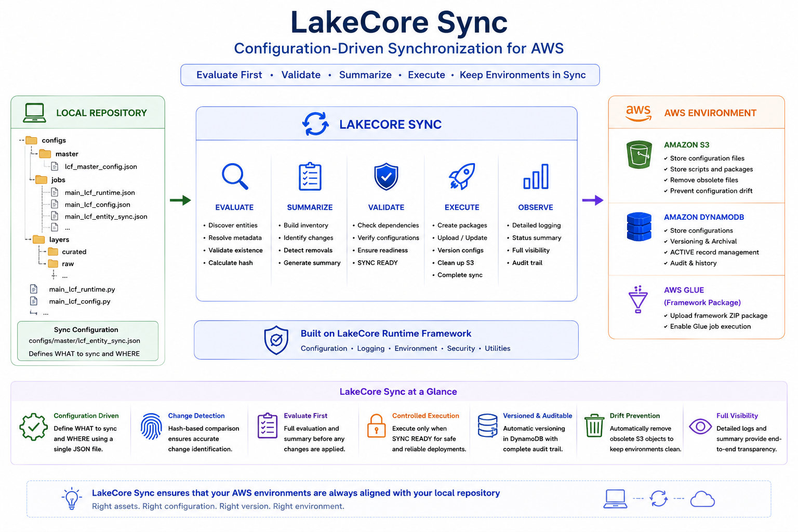Click the lightbulb icon in the bottom banner
The width and height of the screenshot is (798, 532).
point(72,499)
